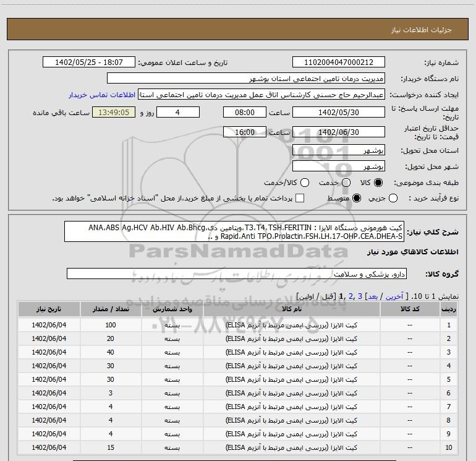Click the remaining time field 13:49:05

(x=114, y=112)
